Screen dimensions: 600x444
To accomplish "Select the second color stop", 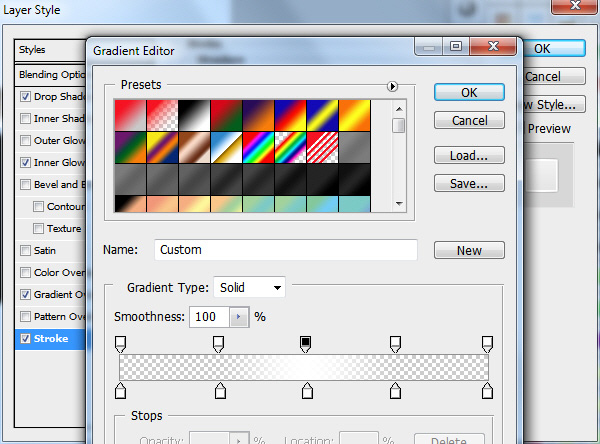I will click(220, 390).
